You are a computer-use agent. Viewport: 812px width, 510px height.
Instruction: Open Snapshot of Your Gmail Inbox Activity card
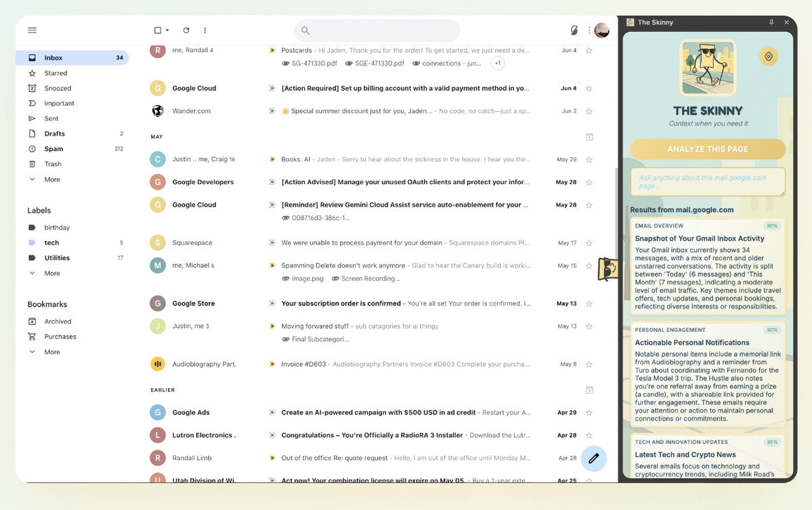pos(708,267)
